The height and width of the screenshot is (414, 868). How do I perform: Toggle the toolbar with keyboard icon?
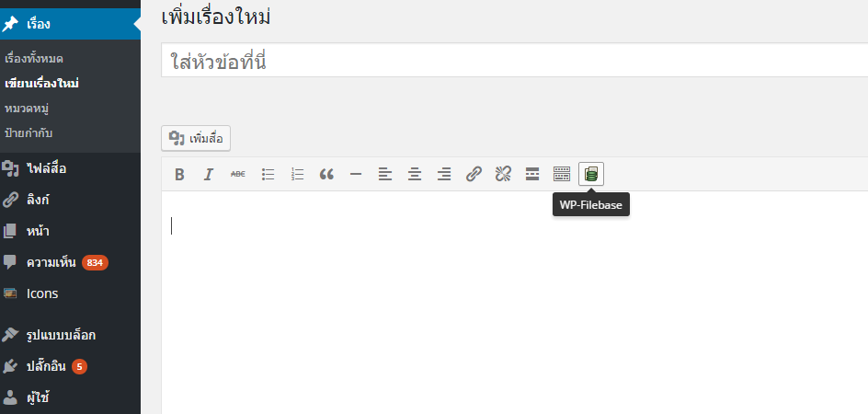[x=562, y=175]
